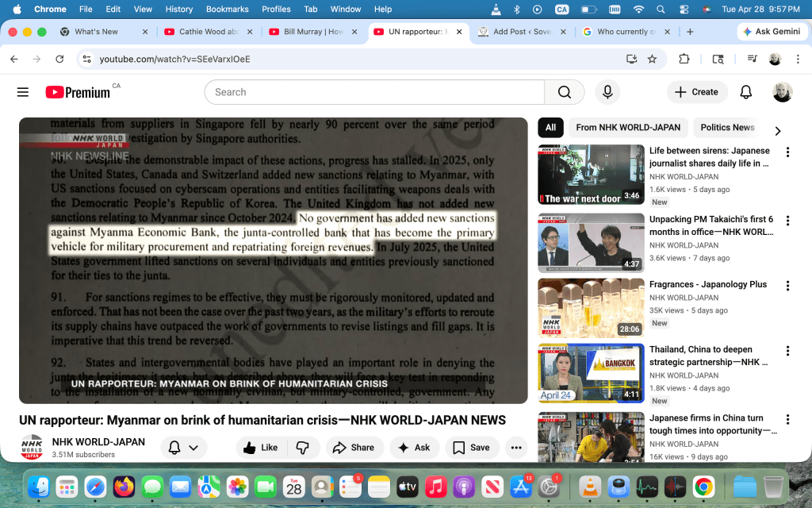This screenshot has height=508, width=812.
Task: Open NHK WORLD-JAPAN channel name link
Action: point(98,442)
